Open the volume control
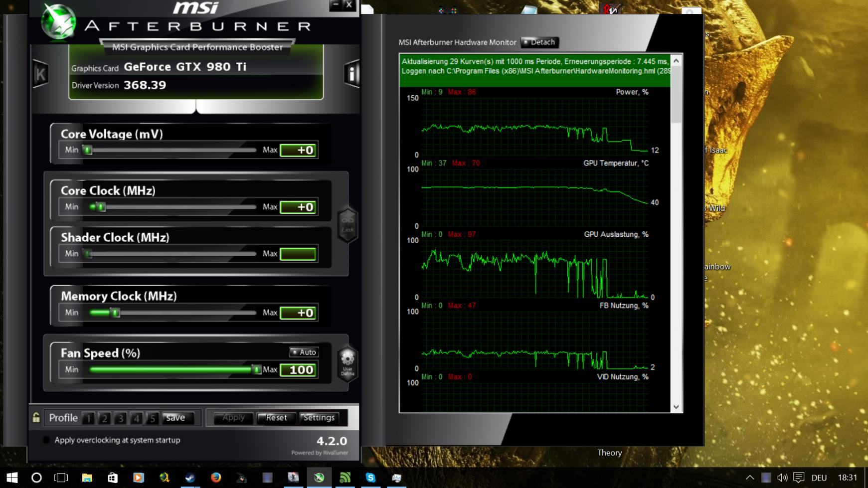 (x=782, y=478)
